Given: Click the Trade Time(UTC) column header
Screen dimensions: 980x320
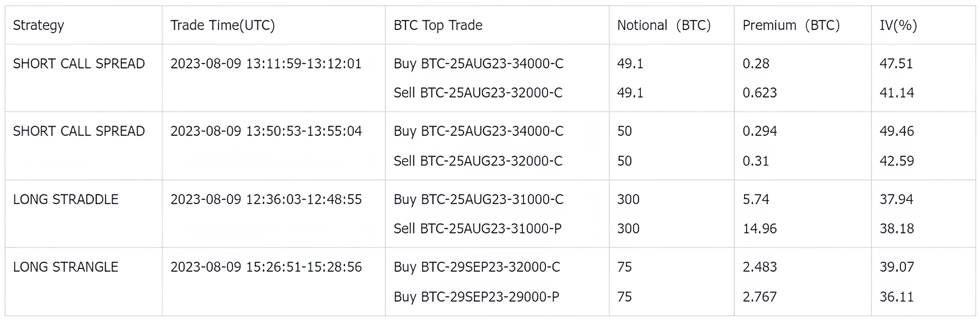Looking at the screenshot, I should click(223, 25).
